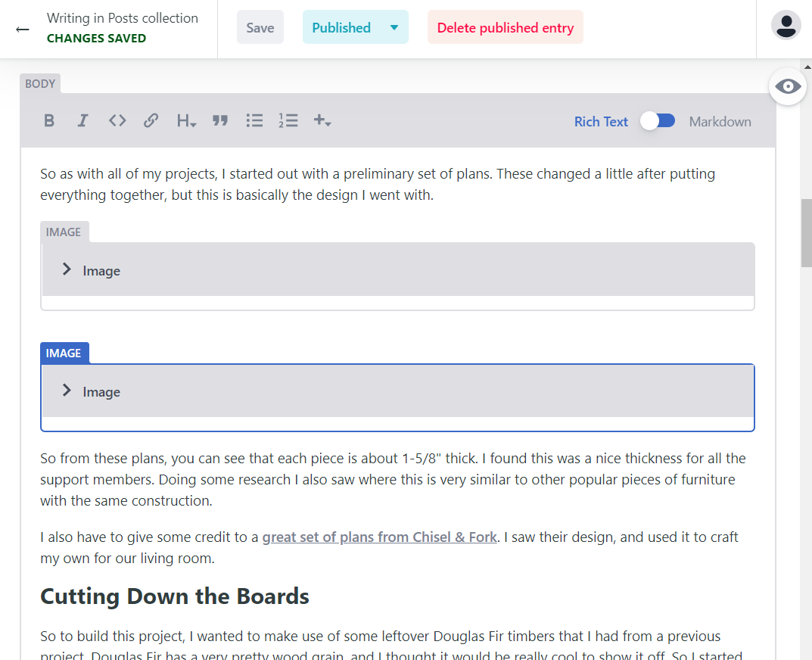Click the Rich Text label

point(601,121)
